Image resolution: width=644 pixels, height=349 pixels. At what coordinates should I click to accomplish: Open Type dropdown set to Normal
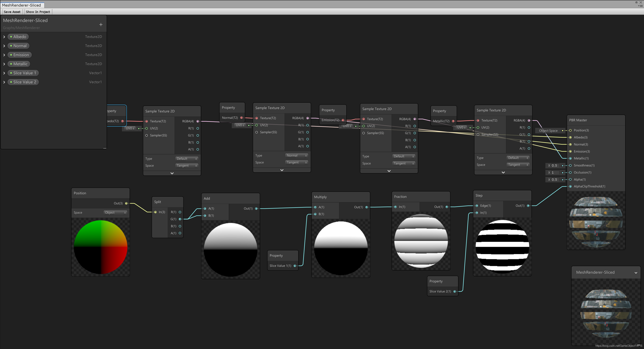click(297, 156)
